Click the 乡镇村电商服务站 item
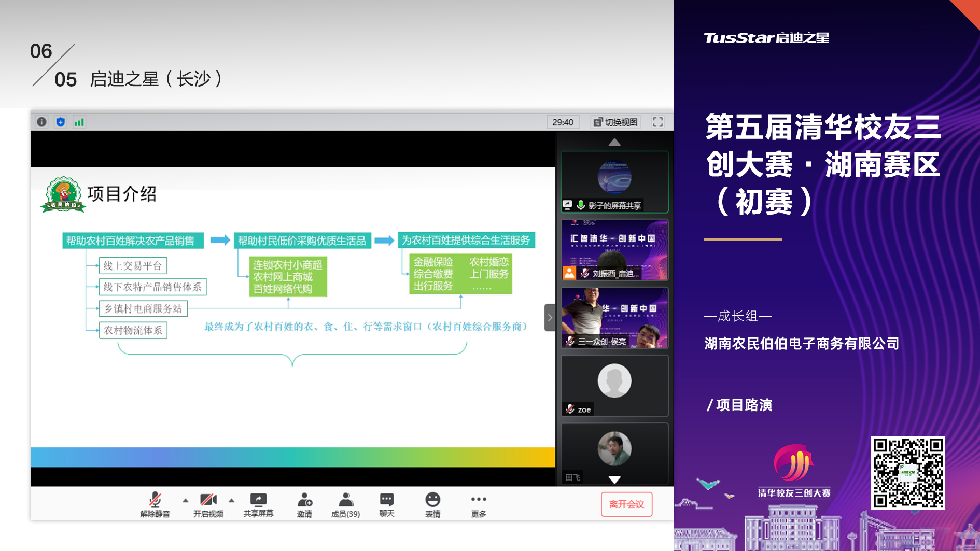The height and width of the screenshot is (551, 980). pyautogui.click(x=143, y=308)
